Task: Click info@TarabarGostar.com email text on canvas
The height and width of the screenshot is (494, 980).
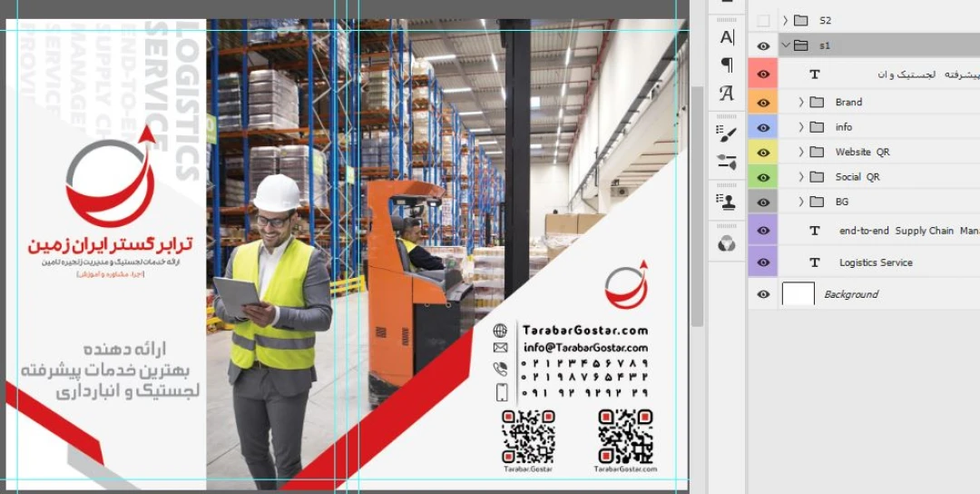Action: [585, 348]
